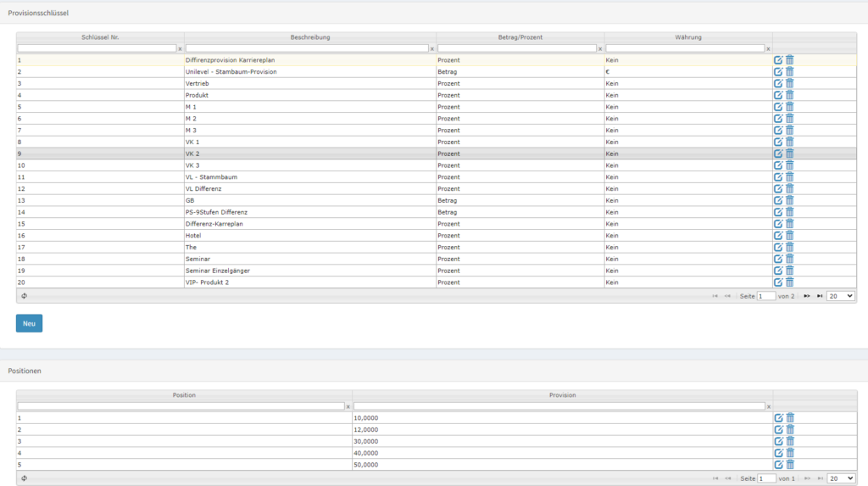Delete position 5 with provision 50,0000

click(x=790, y=465)
